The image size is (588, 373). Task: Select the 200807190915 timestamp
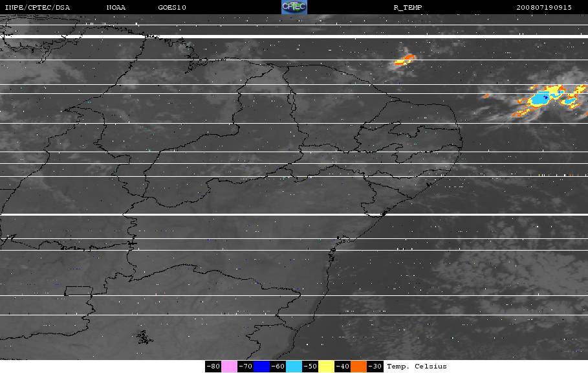(x=544, y=8)
